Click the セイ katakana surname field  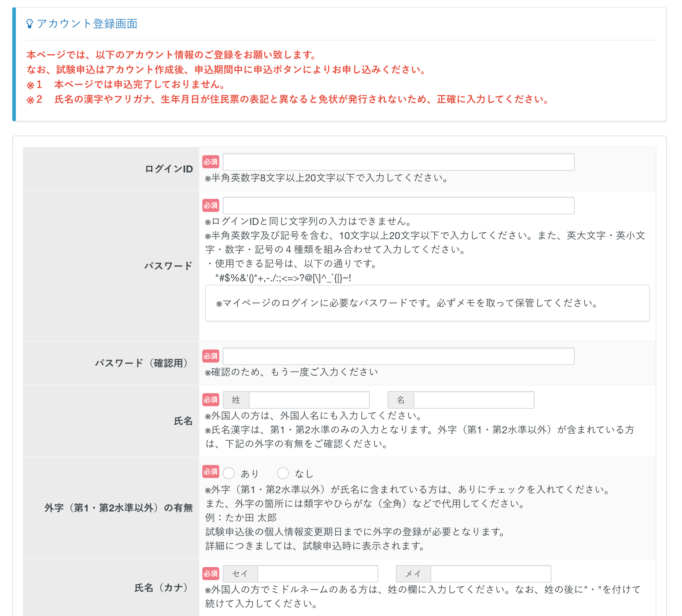point(317,574)
